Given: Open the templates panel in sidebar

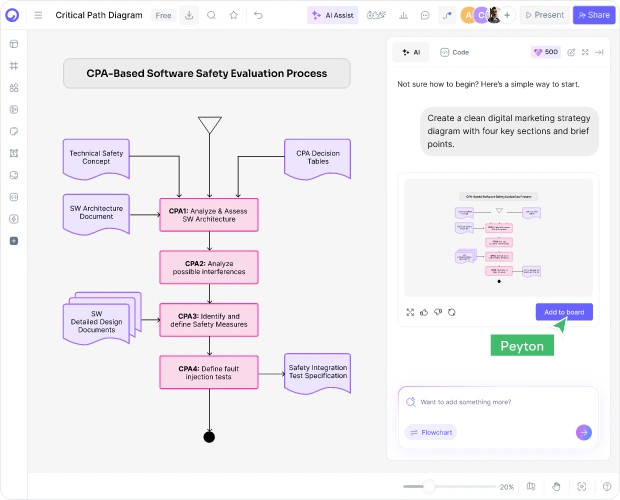Looking at the screenshot, I should (14, 44).
